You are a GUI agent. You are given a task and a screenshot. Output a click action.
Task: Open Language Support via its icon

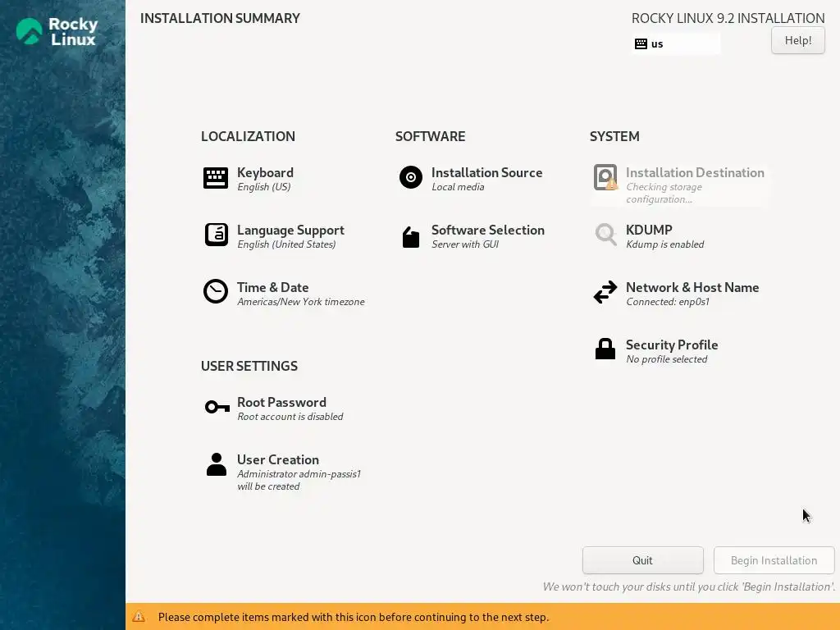[x=217, y=235]
